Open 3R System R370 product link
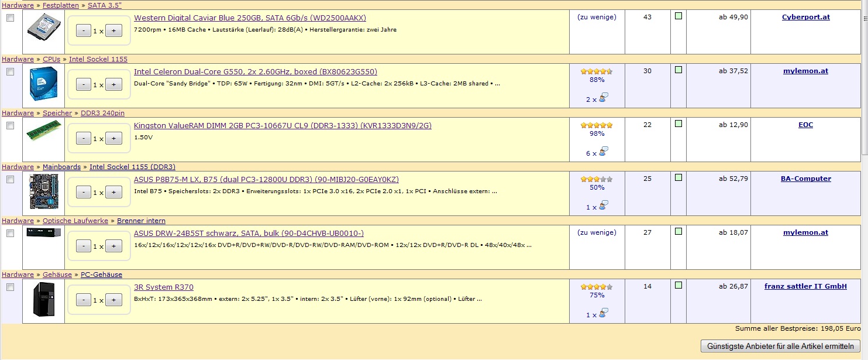Screen dimensions: 868x360 coord(164,287)
